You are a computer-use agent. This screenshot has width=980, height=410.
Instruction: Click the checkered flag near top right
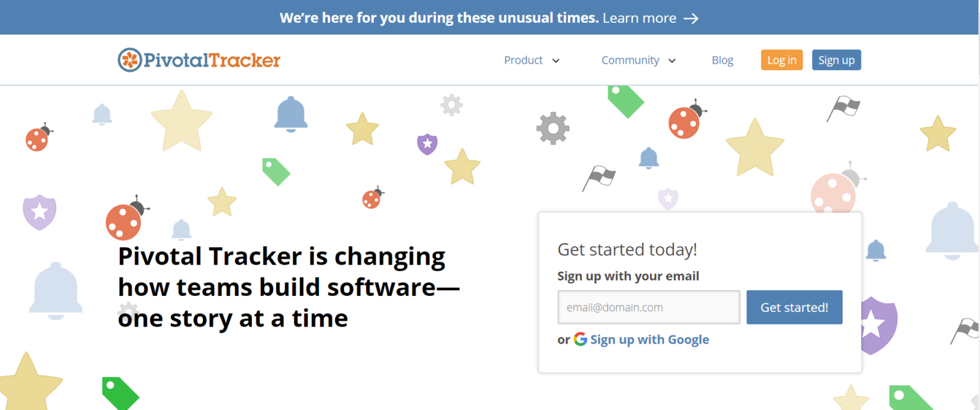843,108
